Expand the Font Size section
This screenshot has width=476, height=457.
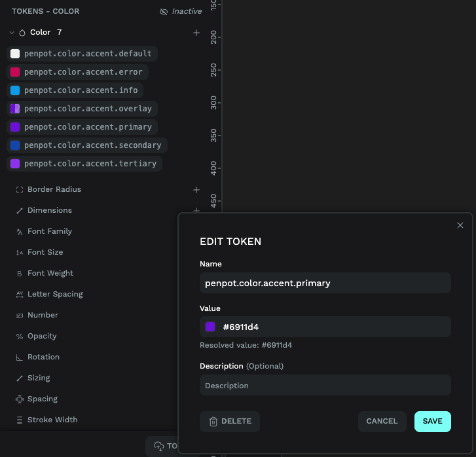click(x=45, y=253)
